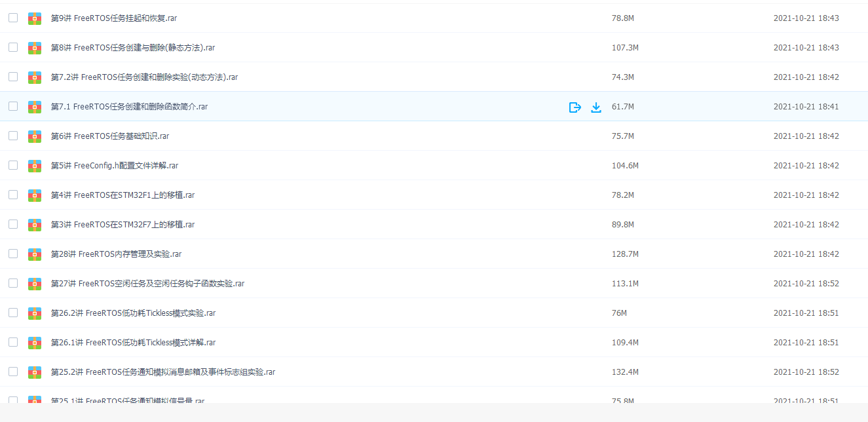This screenshot has height=422, width=868.
Task: Click the 78.8M size of 第9讲
Action: click(622, 18)
